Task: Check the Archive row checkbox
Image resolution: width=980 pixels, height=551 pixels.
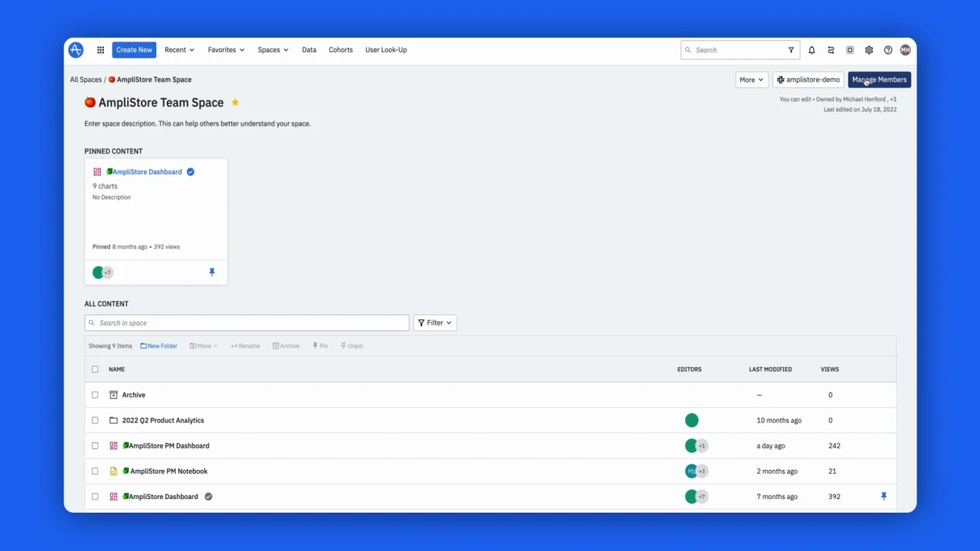Action: (x=95, y=395)
